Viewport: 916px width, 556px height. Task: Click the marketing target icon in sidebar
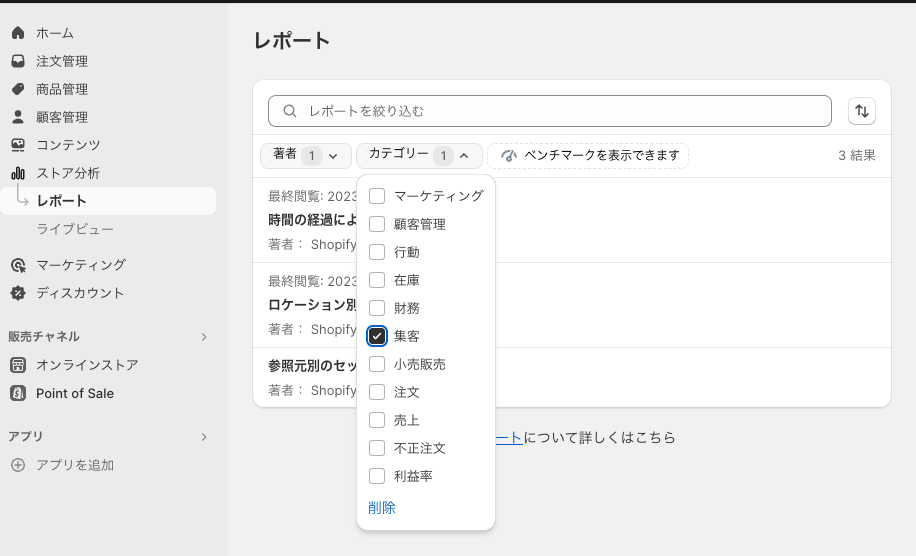[x=18, y=265]
